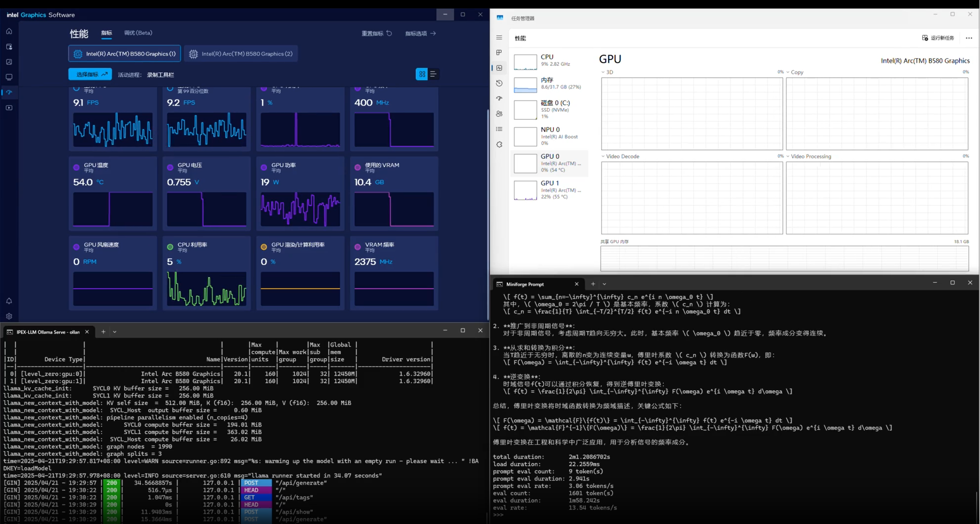Viewport: 980px width, 524px height.
Task: Click the 使用的 VRAM color dot
Action: (358, 167)
